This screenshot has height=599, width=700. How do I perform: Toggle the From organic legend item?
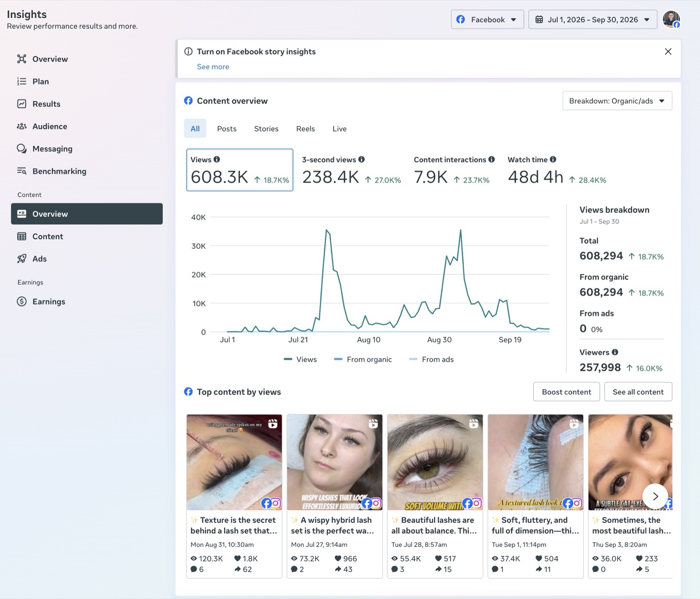click(363, 359)
